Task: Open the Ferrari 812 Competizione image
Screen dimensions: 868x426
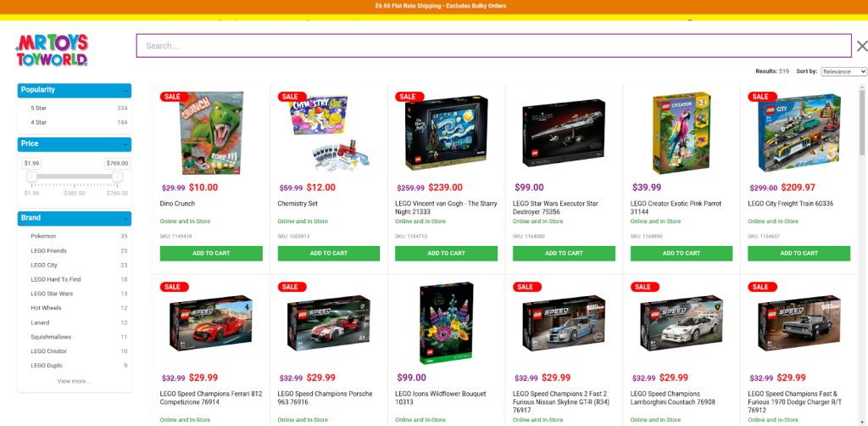Action: point(211,323)
